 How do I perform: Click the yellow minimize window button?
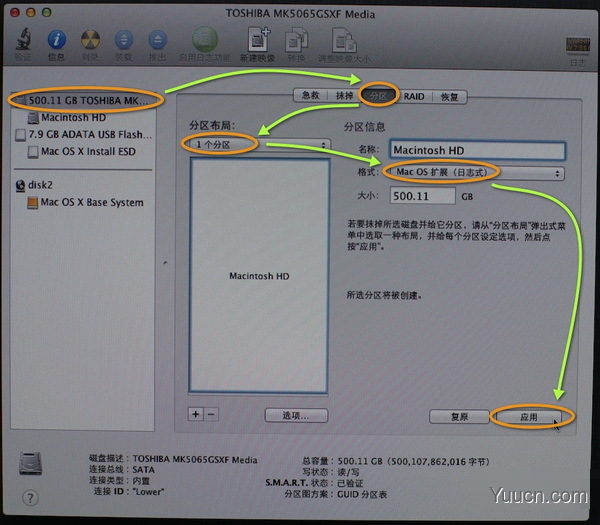coord(31,13)
